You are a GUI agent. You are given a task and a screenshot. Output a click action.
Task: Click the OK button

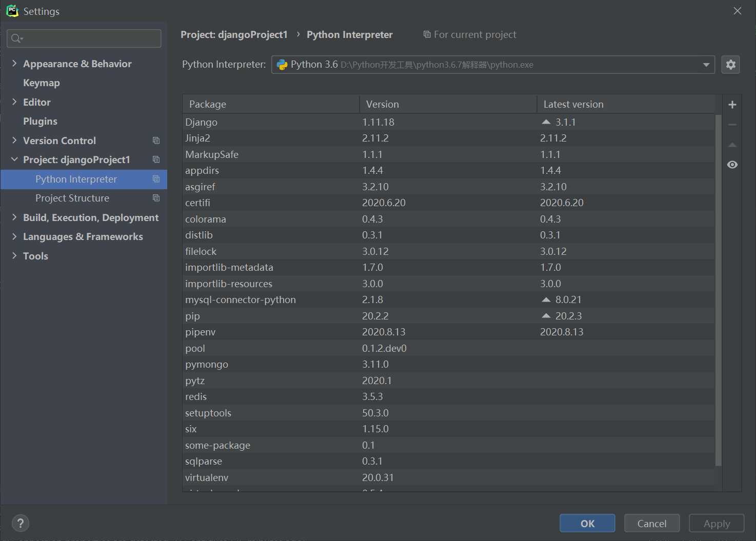tap(587, 523)
